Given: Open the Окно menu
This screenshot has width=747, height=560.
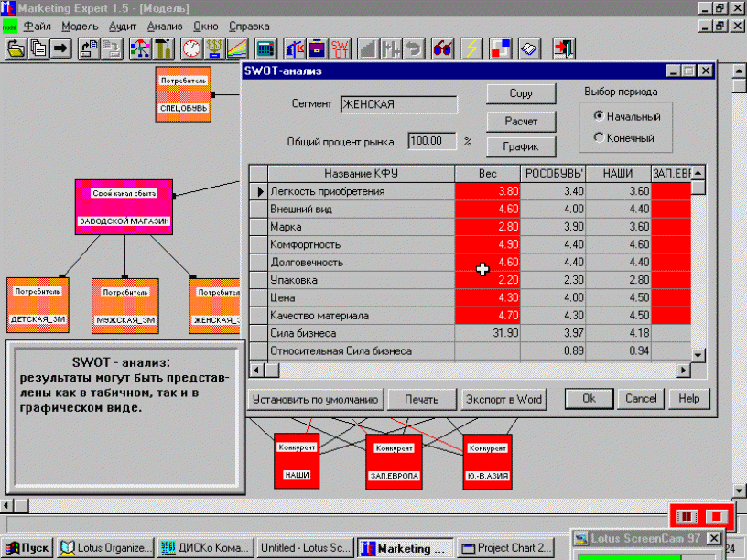Looking at the screenshot, I should coord(205,27).
